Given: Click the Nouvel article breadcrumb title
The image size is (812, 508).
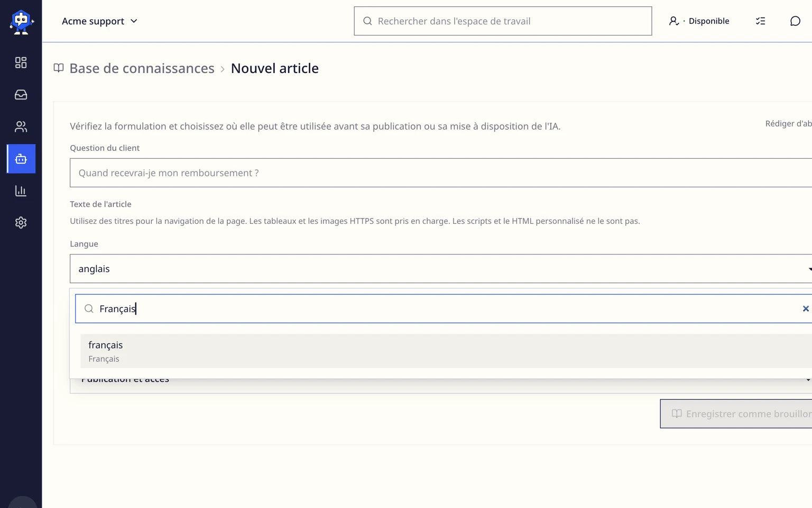Looking at the screenshot, I should coord(275,68).
